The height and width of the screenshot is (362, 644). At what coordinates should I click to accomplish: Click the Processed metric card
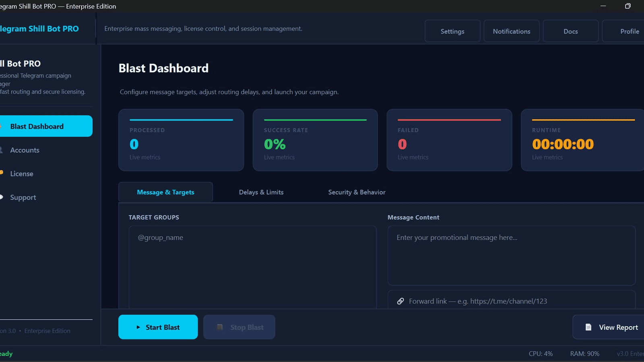[181, 140]
